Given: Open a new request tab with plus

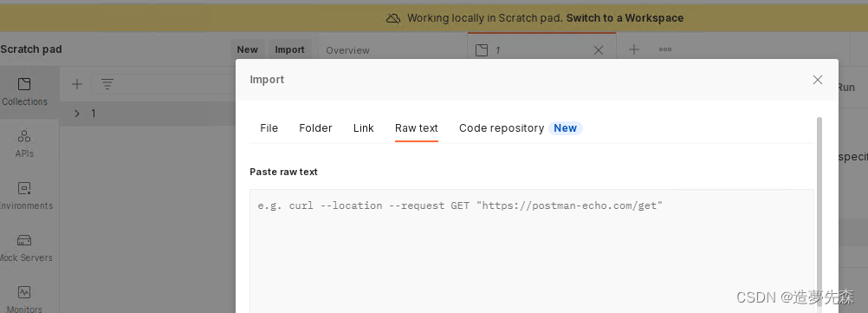Looking at the screenshot, I should [x=634, y=50].
